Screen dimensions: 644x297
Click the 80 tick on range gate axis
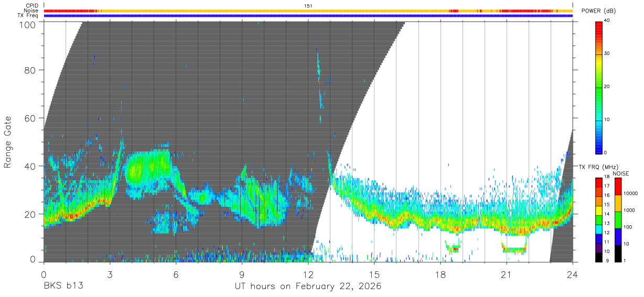[30, 70]
